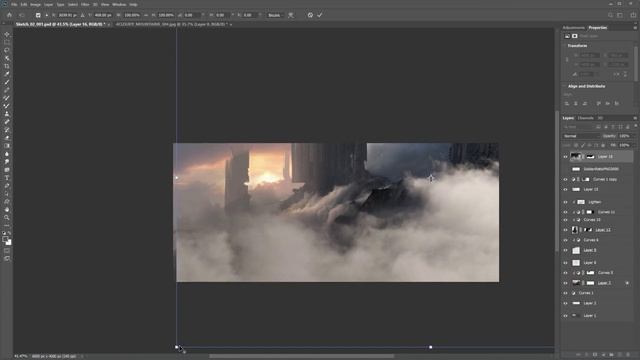Image resolution: width=640 pixels, height=360 pixels.
Task: Click the horizontal canvas scrollbar
Action: coord(302,356)
